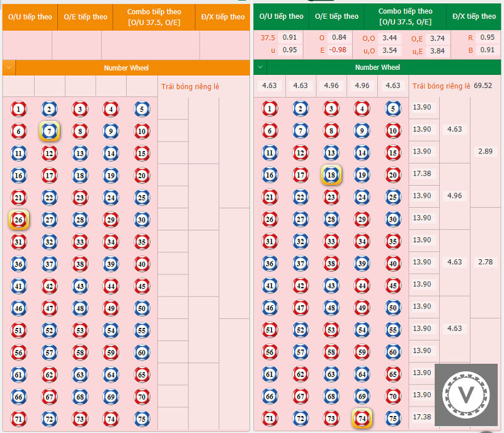Choose Even odds -0.98
Screen dimensions: 504x433
point(338,50)
